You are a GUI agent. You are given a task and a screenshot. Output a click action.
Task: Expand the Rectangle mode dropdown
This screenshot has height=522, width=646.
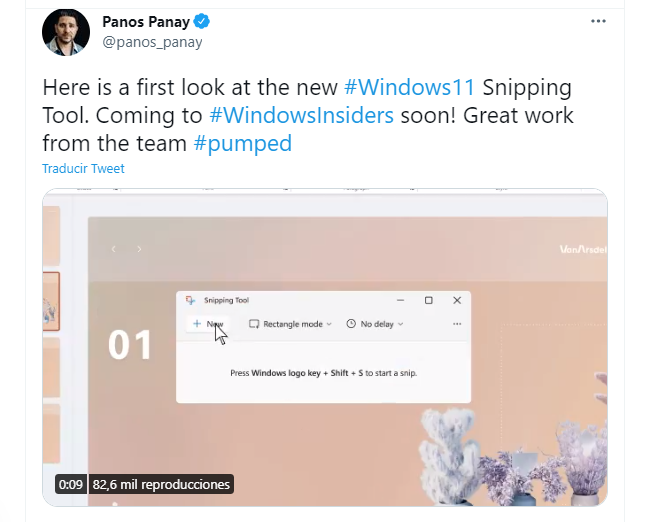point(291,324)
